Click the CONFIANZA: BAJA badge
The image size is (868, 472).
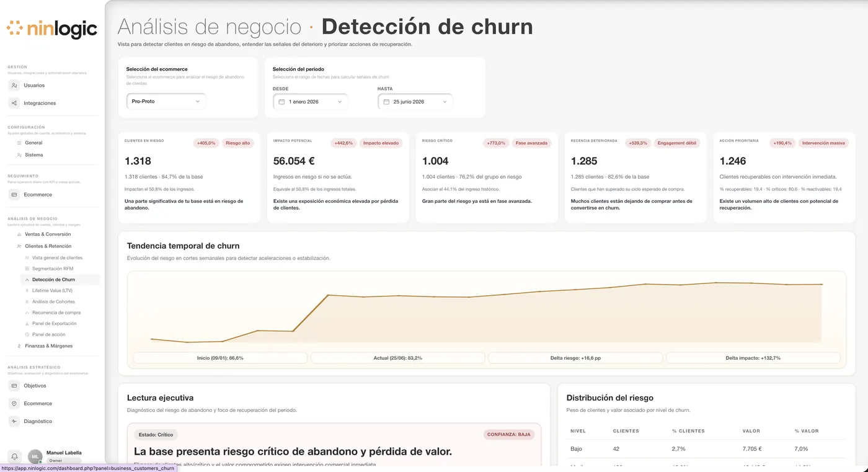509,435
